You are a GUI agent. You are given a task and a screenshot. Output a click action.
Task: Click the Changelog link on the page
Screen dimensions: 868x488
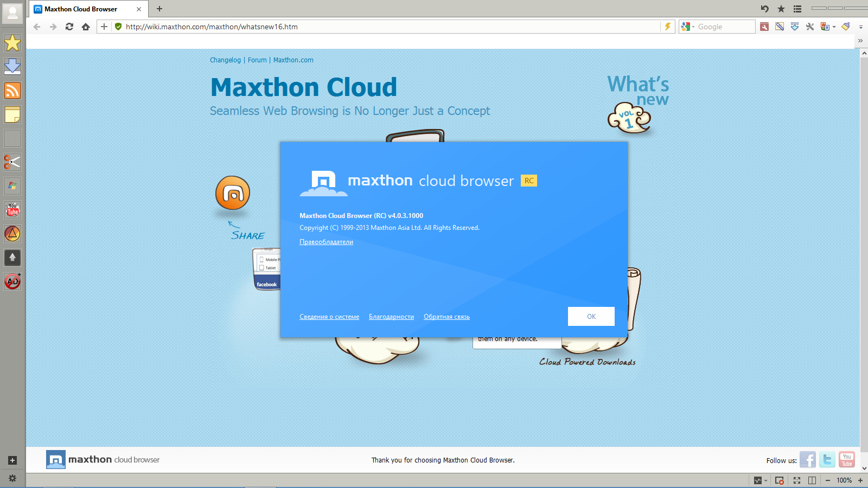[x=225, y=60]
